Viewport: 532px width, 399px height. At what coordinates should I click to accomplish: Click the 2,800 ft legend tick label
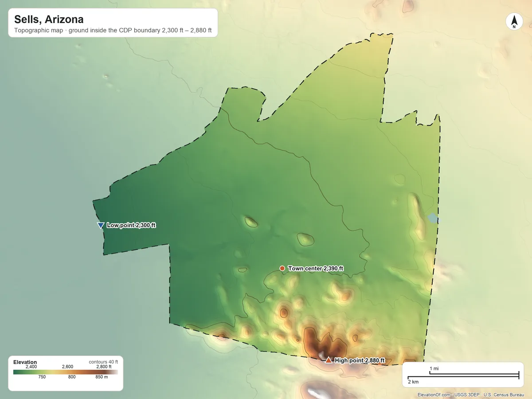[x=104, y=367]
